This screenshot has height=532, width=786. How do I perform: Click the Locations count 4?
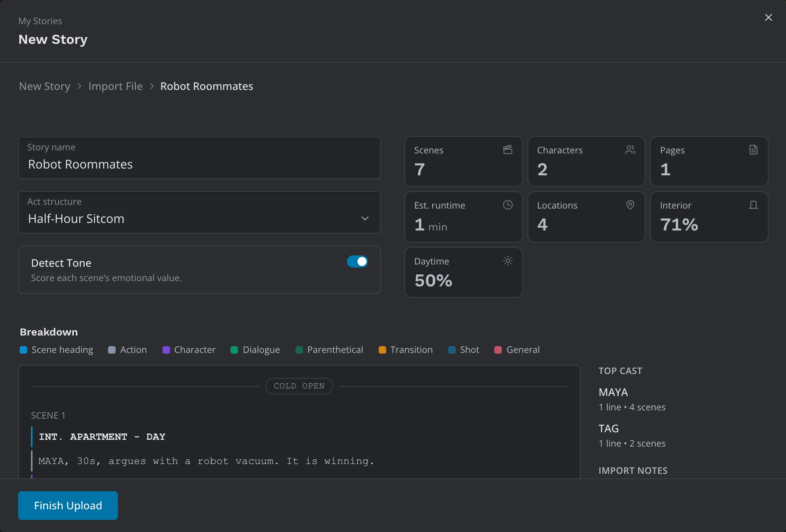point(542,224)
